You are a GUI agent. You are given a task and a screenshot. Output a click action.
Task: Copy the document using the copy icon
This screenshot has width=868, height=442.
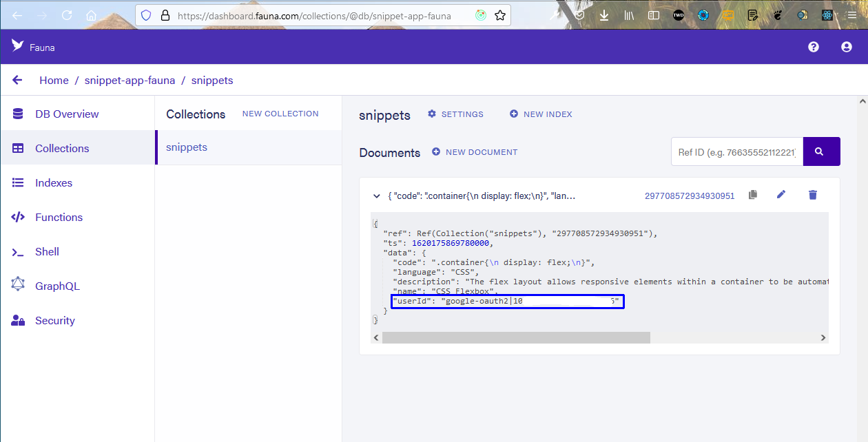pyautogui.click(x=753, y=195)
